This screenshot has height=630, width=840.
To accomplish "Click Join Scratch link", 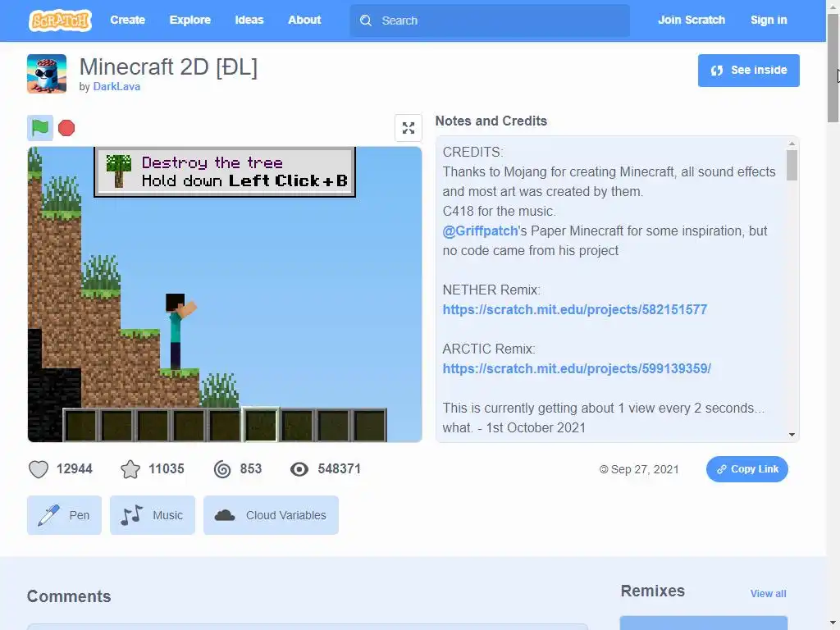I will pyautogui.click(x=691, y=20).
